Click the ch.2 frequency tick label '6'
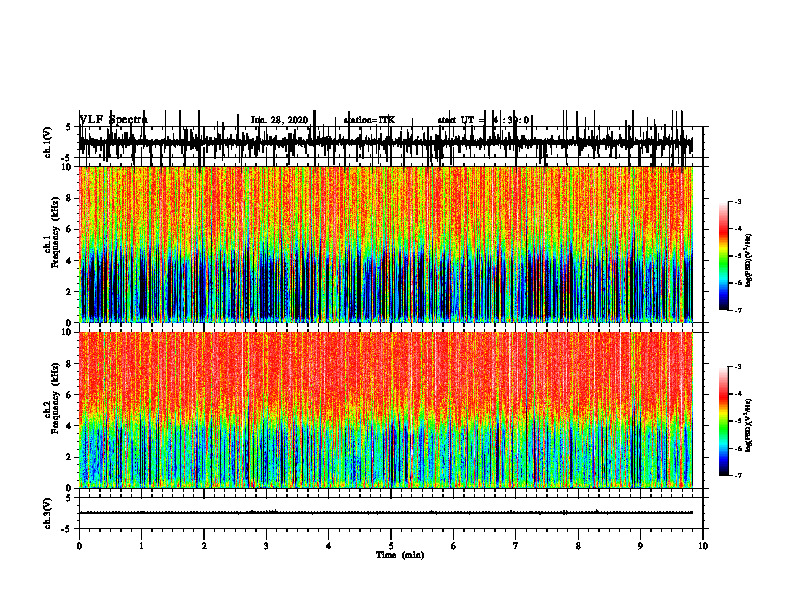 click(x=70, y=395)
